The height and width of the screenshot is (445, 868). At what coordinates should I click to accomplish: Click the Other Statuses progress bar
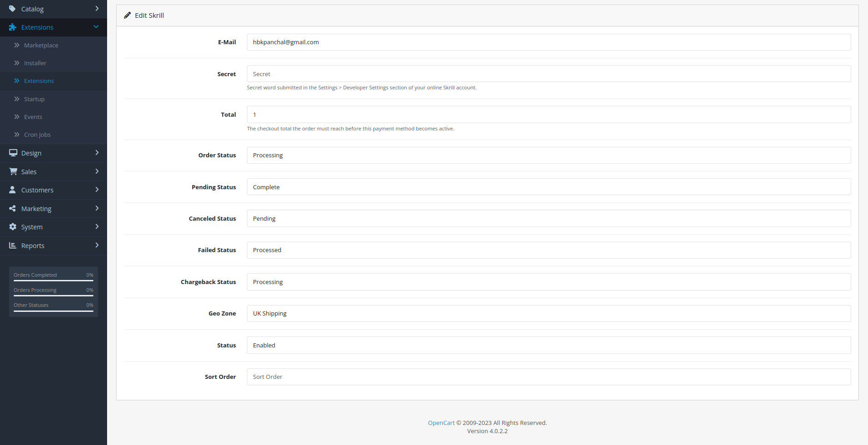click(x=53, y=311)
